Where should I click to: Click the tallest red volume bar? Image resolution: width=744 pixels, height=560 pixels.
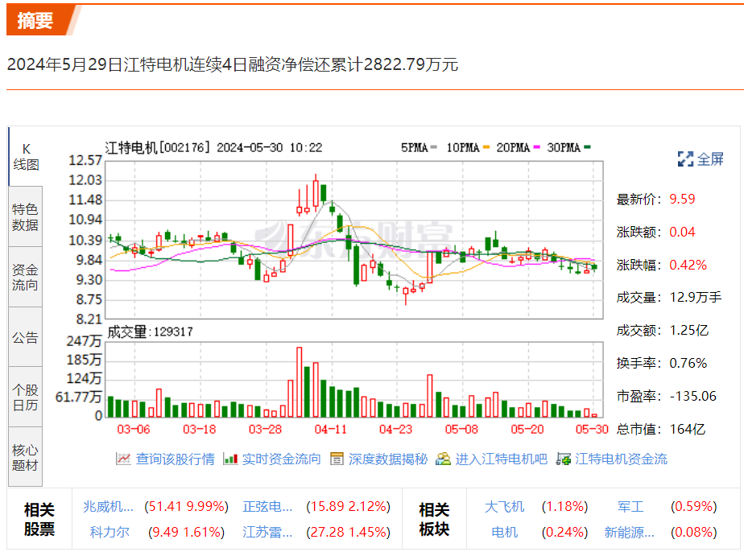[x=300, y=382]
